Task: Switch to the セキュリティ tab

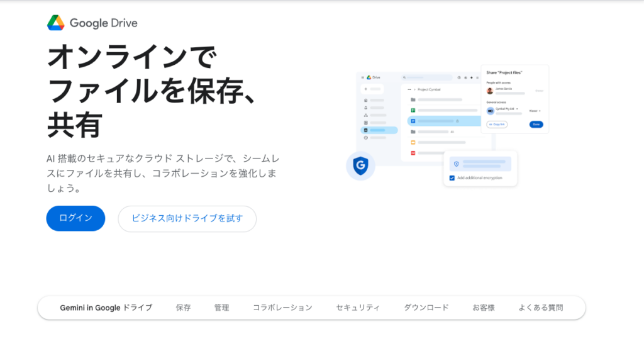Action: click(x=358, y=308)
